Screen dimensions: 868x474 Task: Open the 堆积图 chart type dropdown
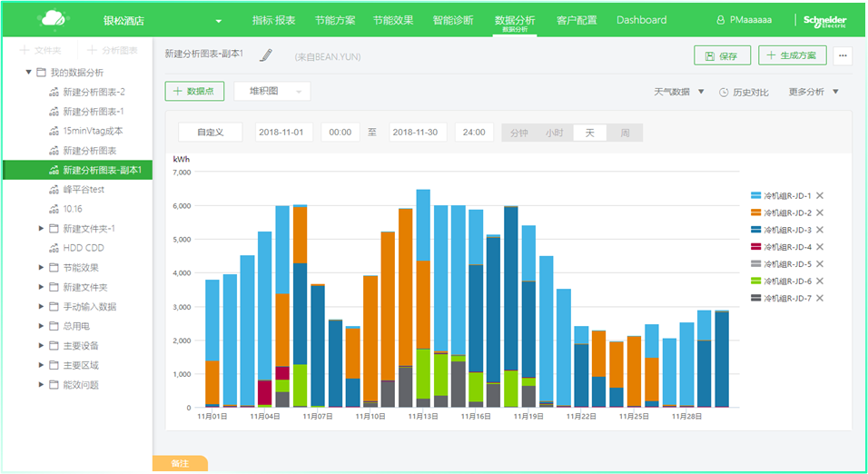(272, 91)
